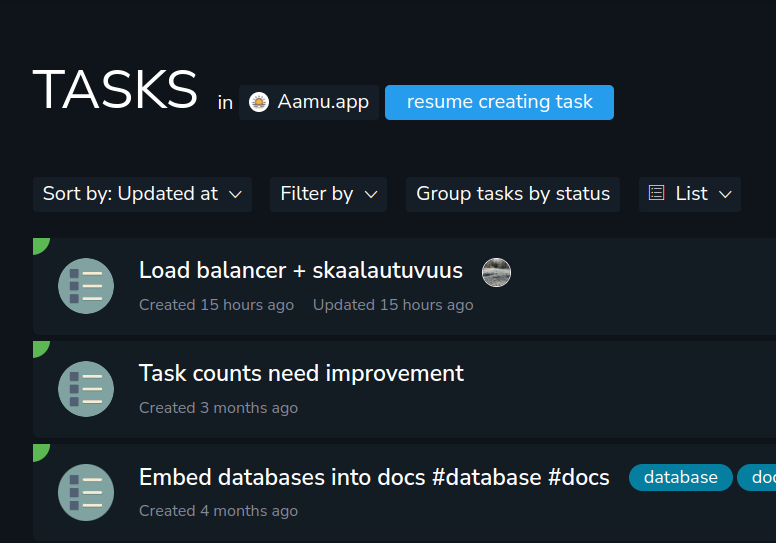
Task: Click green status corner on Embed databases task
Action: point(39,450)
